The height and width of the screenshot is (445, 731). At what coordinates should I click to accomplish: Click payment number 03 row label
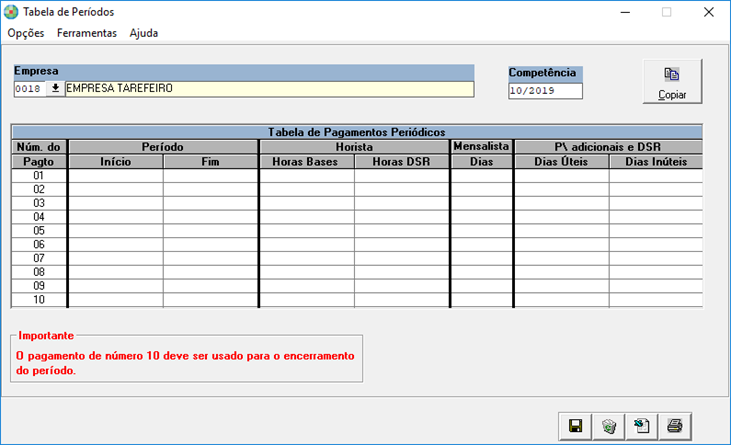tap(39, 203)
